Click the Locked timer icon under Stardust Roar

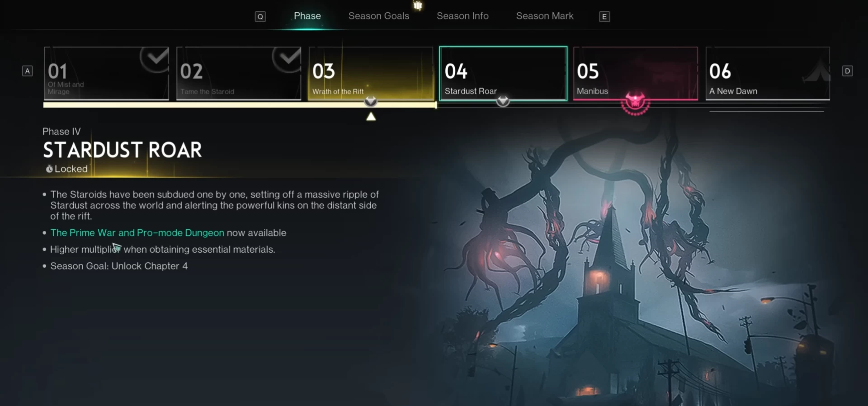click(x=49, y=169)
